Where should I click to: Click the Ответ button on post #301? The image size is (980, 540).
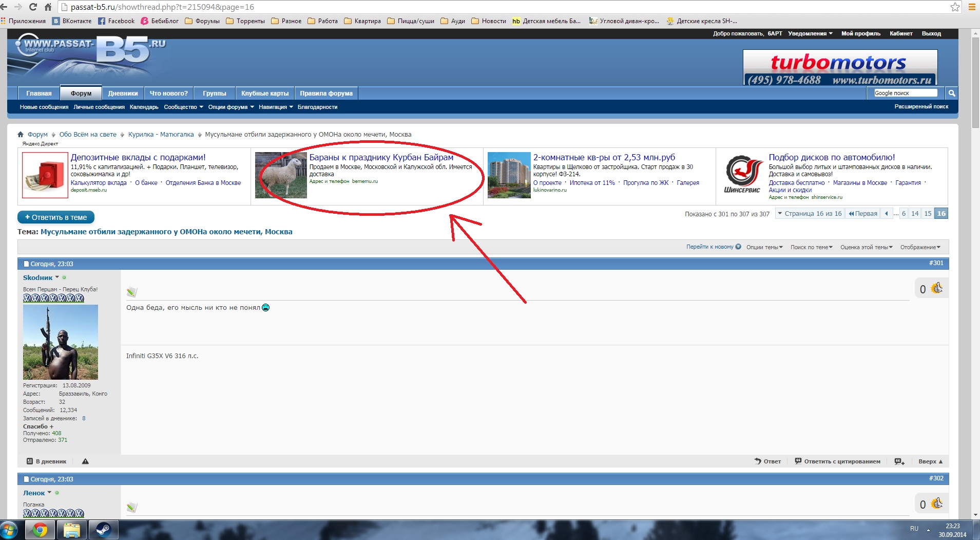767,461
